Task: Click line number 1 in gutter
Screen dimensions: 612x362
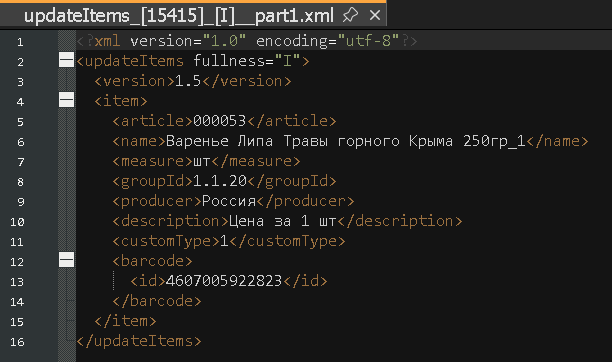Action: (20, 42)
